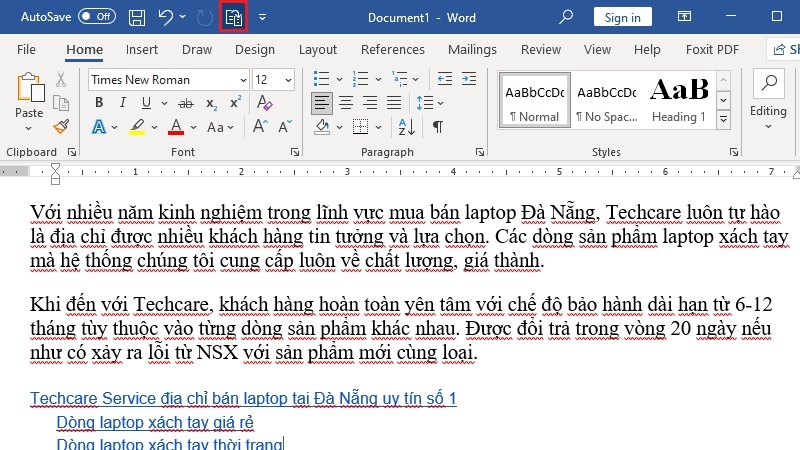Click Increase Indent icon
Image resolution: width=800 pixels, height=450 pixels.
tap(469, 79)
